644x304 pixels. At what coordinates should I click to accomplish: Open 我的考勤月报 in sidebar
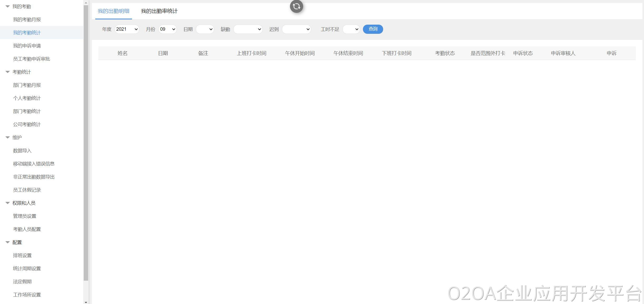coord(27,20)
